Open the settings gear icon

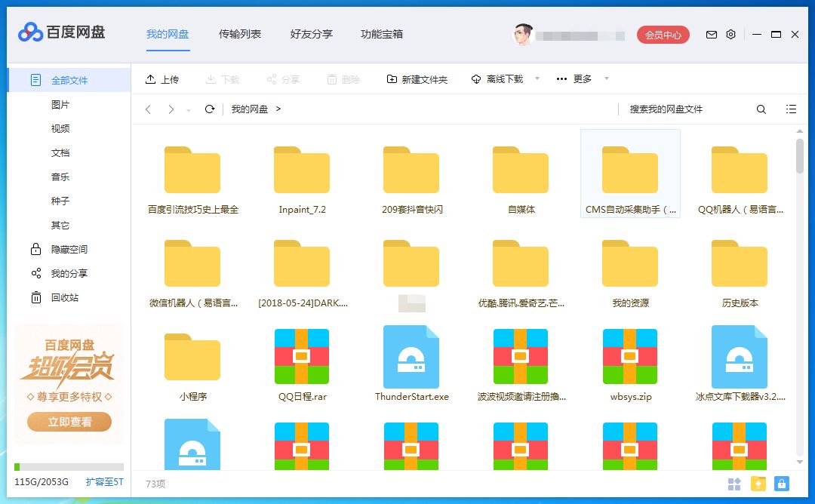click(x=730, y=34)
